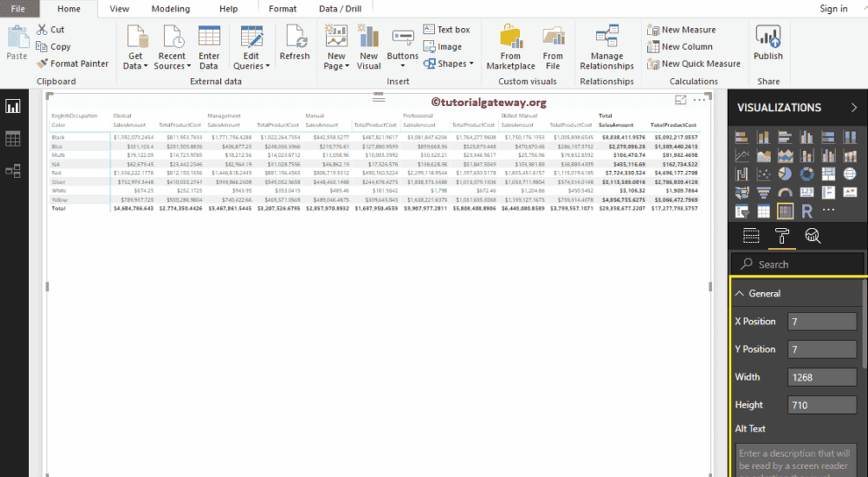Image resolution: width=868 pixels, height=477 pixels.
Task: Select the Map globe visual
Action: [850, 174]
